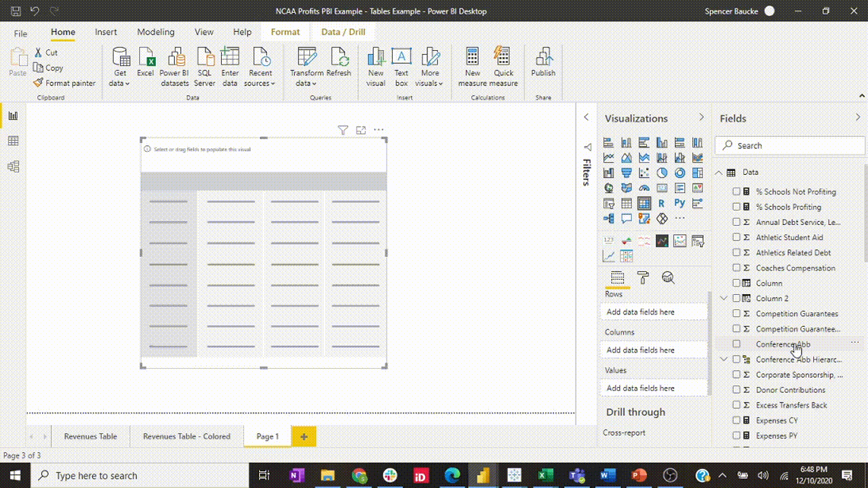This screenshot has height=488, width=868.
Task: Open the SQL Server connector
Action: coord(205,66)
